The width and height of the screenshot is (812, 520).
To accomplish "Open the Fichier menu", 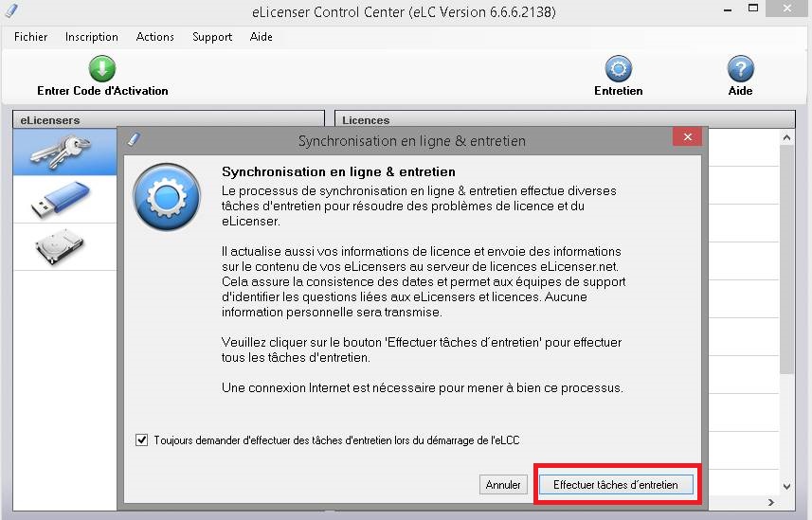I will pyautogui.click(x=30, y=37).
